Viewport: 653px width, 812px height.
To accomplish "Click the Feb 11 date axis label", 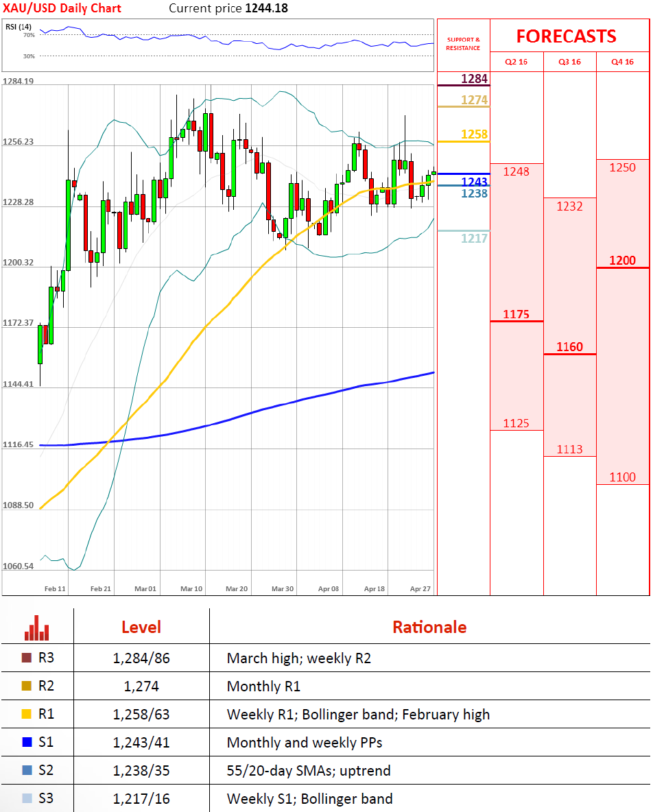I will pos(55,589).
